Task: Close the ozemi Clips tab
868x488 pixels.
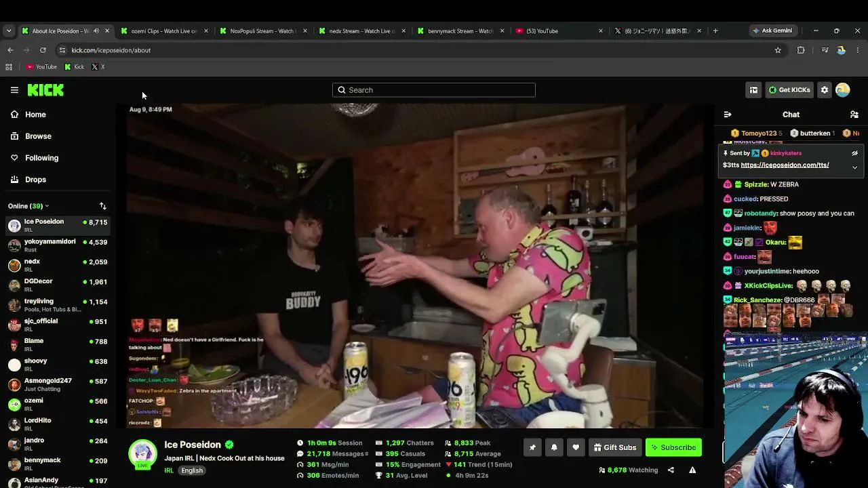Action: [x=205, y=30]
